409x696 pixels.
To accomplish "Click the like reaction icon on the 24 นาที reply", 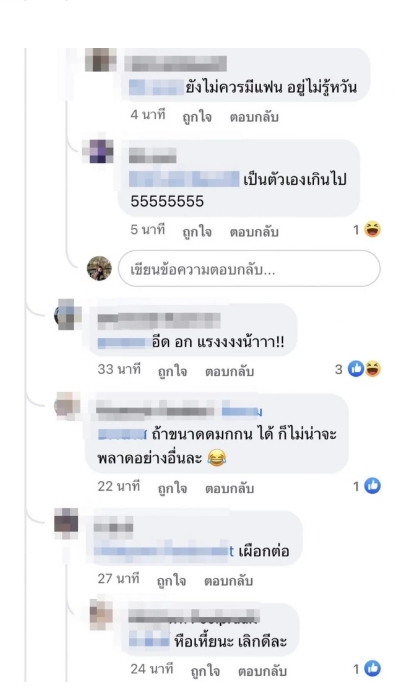I will click(x=372, y=668).
